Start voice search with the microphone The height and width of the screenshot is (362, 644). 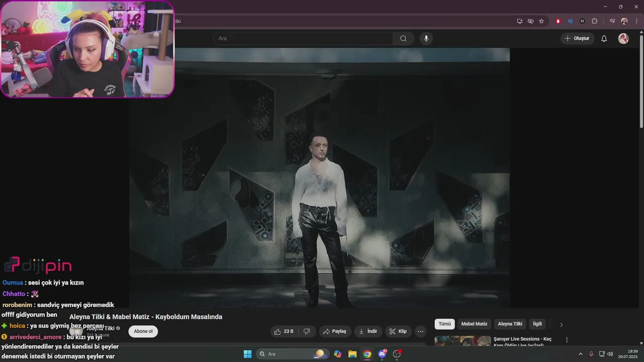426,39
